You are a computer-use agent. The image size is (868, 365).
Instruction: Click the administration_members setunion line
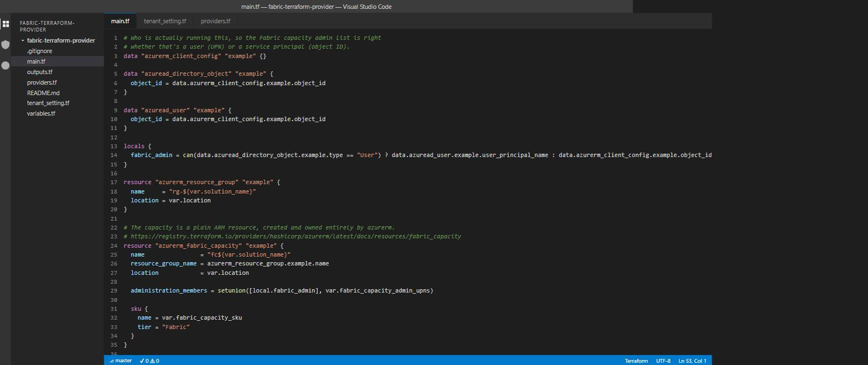click(x=282, y=290)
